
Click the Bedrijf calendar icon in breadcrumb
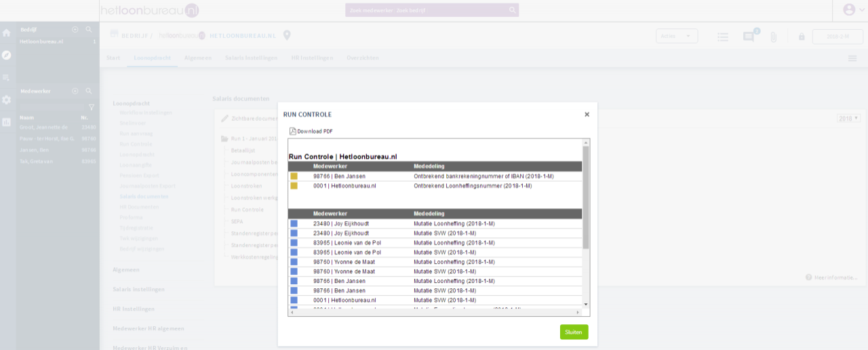(x=115, y=35)
